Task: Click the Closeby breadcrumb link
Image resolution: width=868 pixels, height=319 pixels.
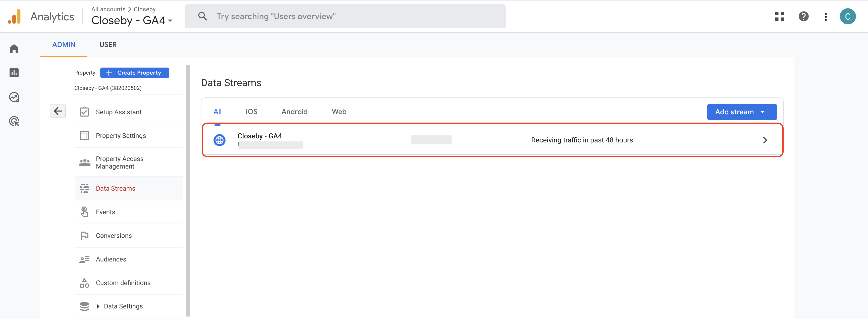Action: tap(145, 9)
